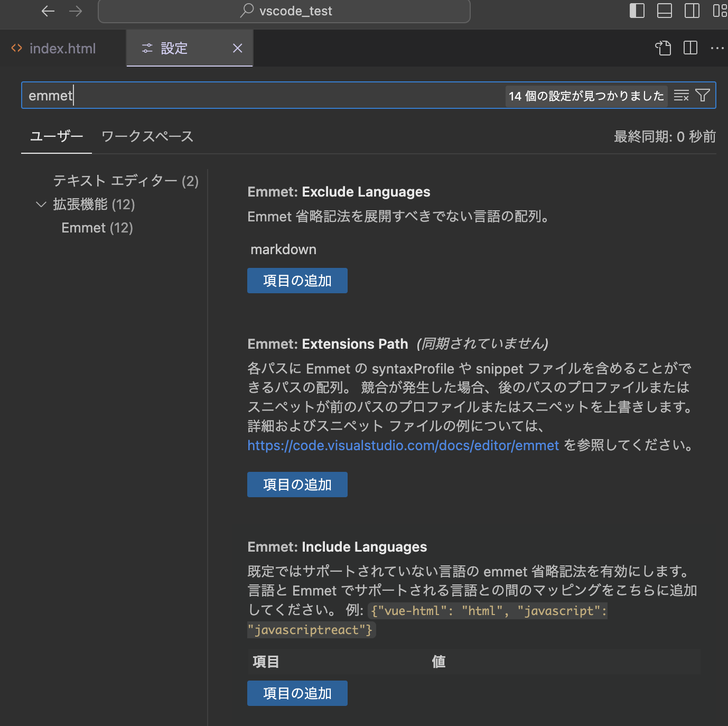This screenshot has width=728, height=726.
Task: Select the Emmet tree item
Action: coord(97,228)
